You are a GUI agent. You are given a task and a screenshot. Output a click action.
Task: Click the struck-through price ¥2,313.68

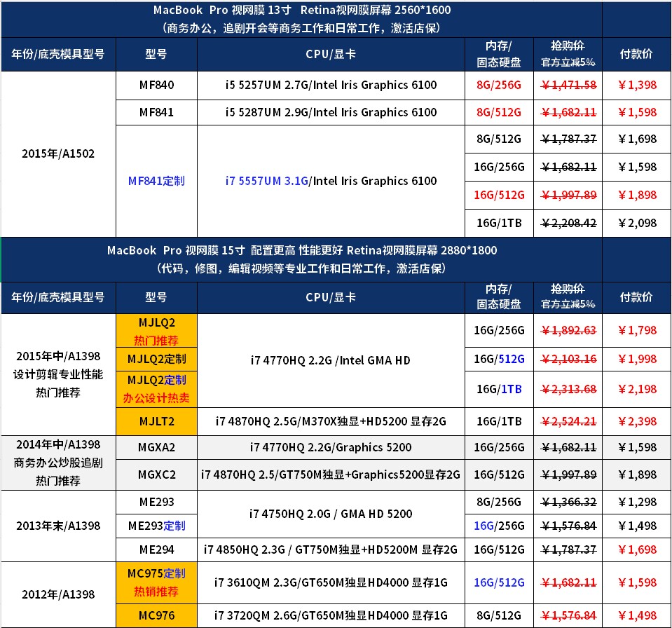point(568,389)
